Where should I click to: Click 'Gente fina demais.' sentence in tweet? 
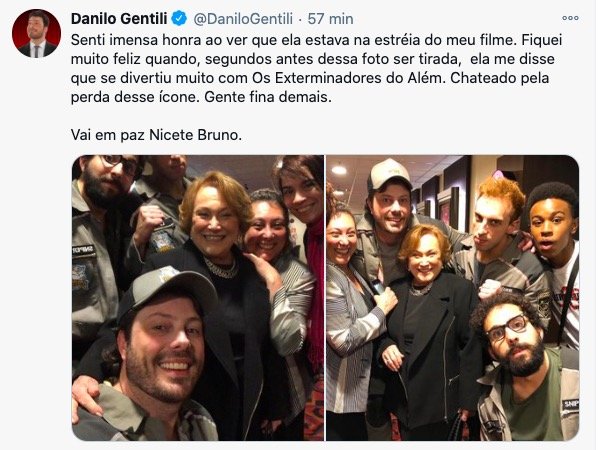tap(268, 97)
